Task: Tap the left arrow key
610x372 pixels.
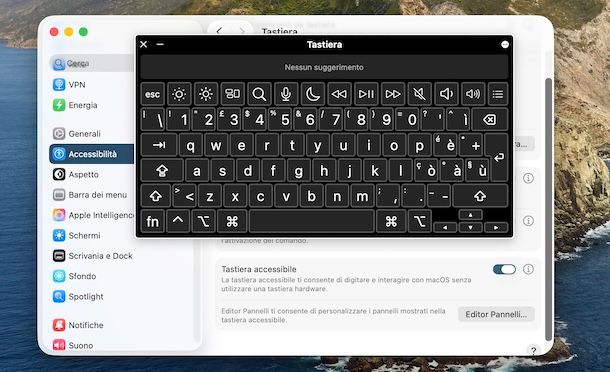Action: [445, 227]
